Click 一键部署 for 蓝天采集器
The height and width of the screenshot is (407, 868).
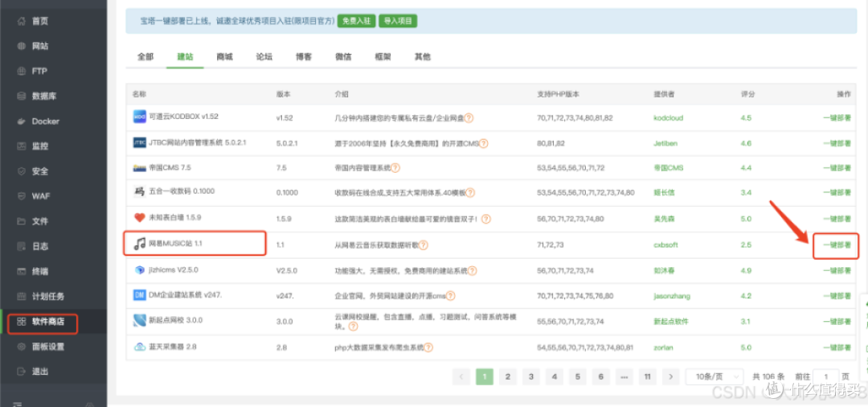837,347
